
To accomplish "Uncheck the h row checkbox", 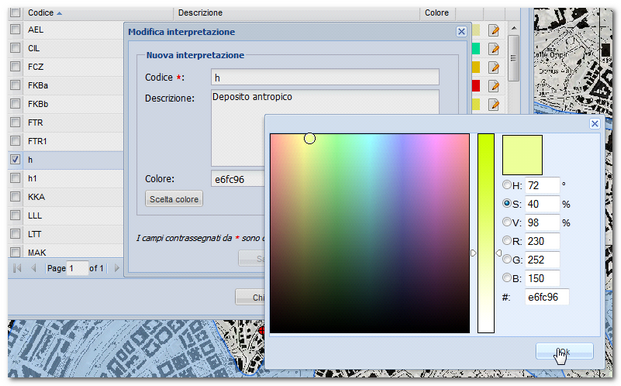I will (x=15, y=159).
